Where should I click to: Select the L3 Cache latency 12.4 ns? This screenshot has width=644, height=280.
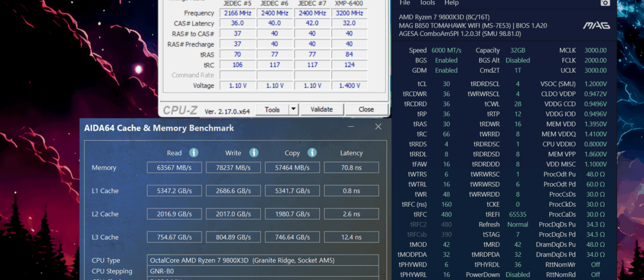click(351, 237)
